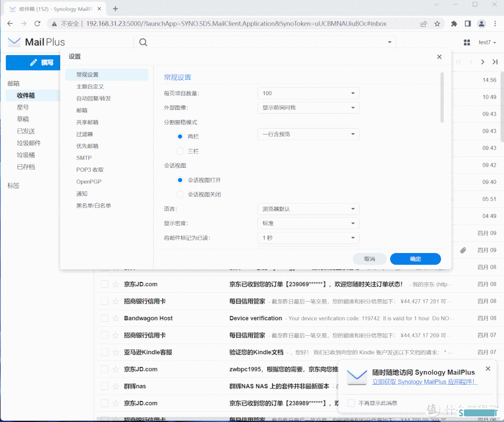Star the Bandwagon Host email
Viewport: 504px width, 422px height.
[x=115, y=318]
